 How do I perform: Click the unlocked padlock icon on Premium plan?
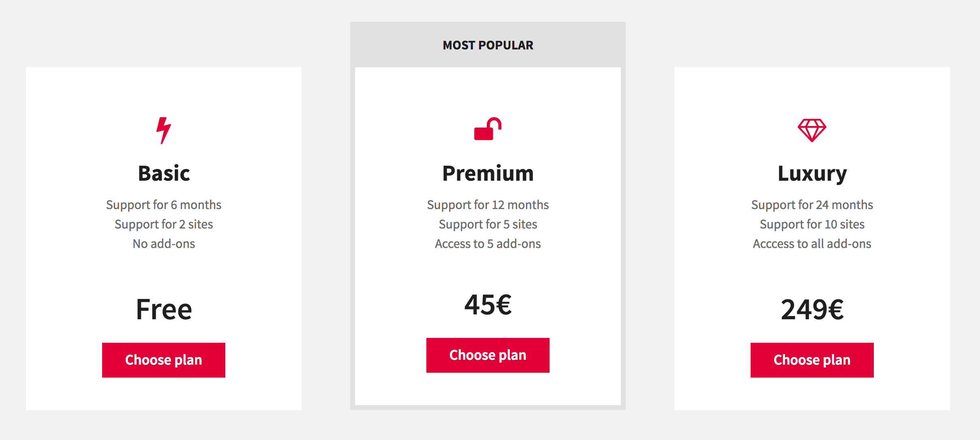488,129
